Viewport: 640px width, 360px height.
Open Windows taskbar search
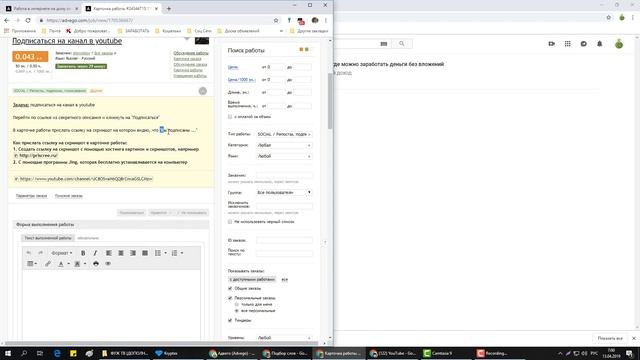click(x=24, y=353)
